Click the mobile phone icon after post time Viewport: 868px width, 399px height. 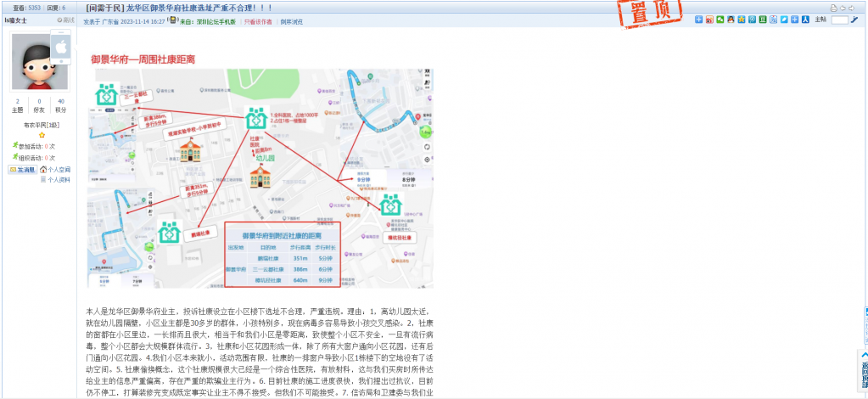[x=173, y=20]
